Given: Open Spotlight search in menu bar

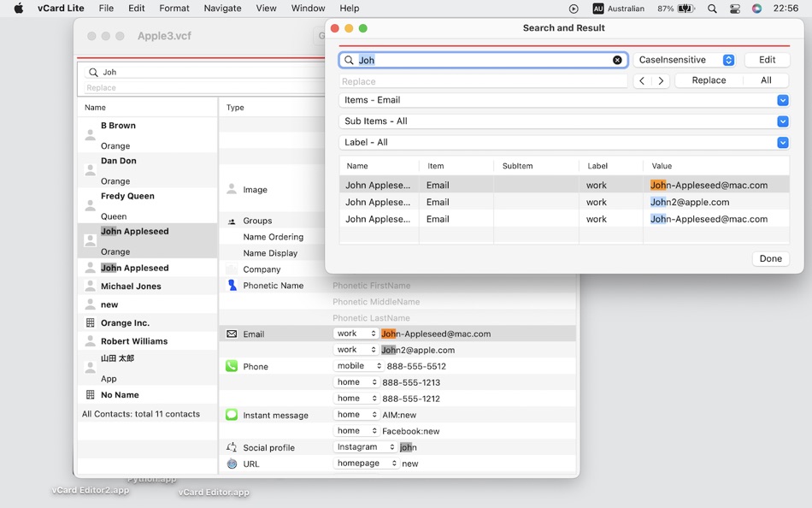Looking at the screenshot, I should pos(713,9).
